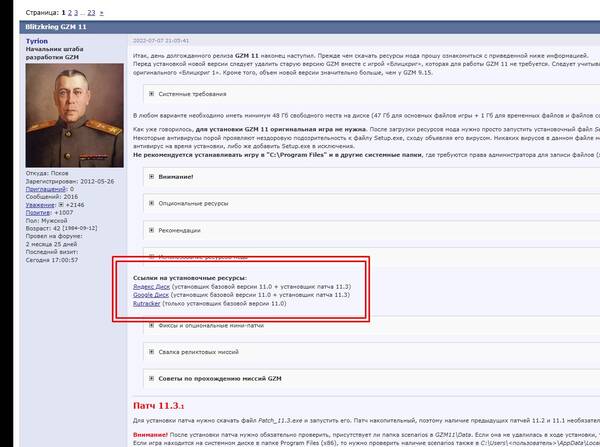The width and height of the screenshot is (600, 447).
Task: Expand the Опциональные ресурсы spoiler
Action: tap(152, 203)
